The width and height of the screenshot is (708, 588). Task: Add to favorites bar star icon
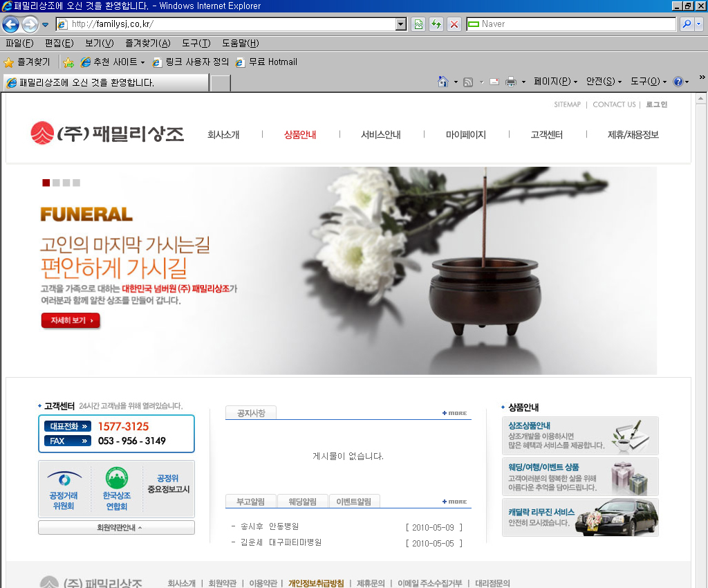68,62
